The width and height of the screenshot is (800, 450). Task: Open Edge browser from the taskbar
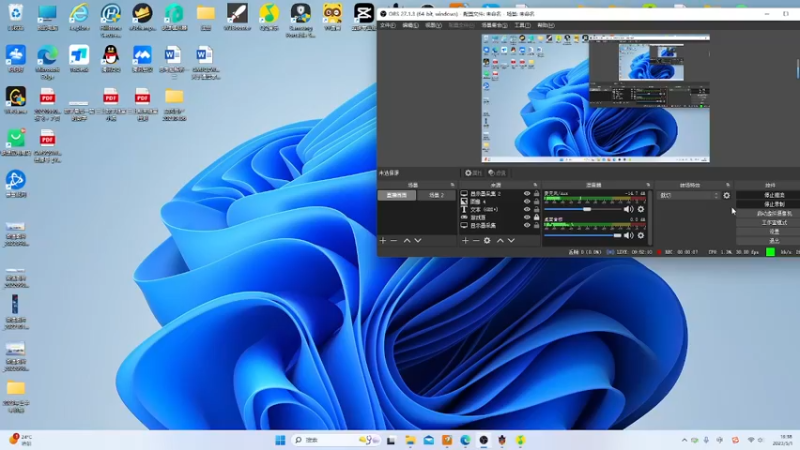[x=465, y=440]
